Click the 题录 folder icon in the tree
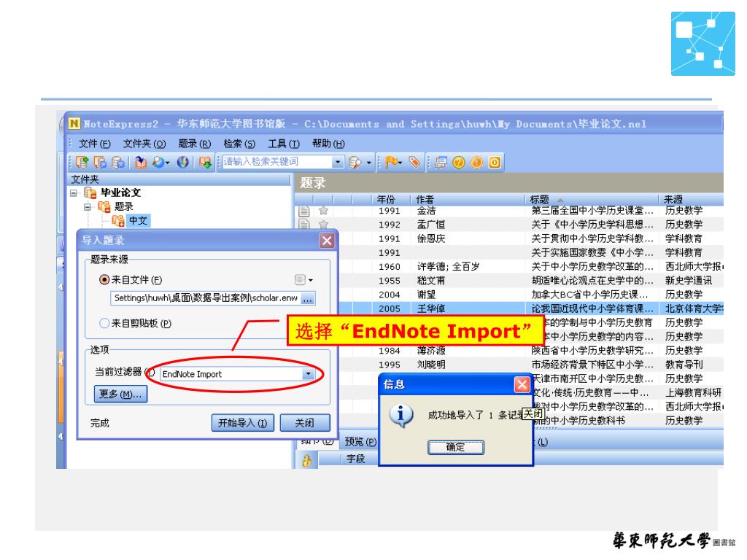The image size is (747, 560). pos(104,206)
